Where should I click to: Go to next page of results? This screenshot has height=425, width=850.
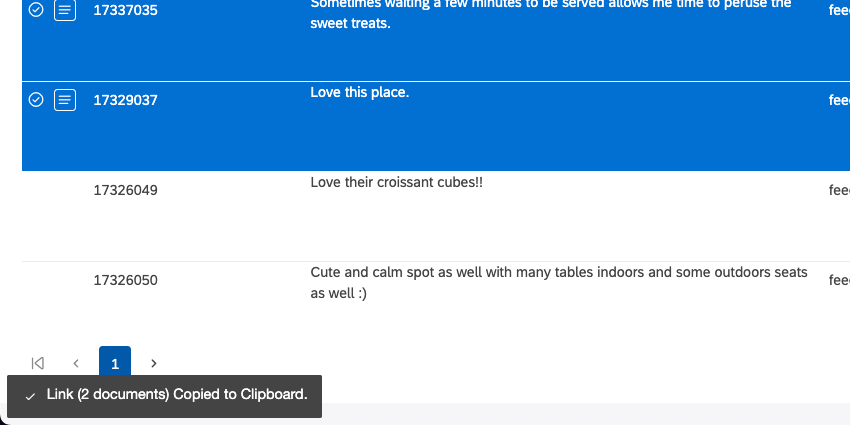tap(153, 363)
